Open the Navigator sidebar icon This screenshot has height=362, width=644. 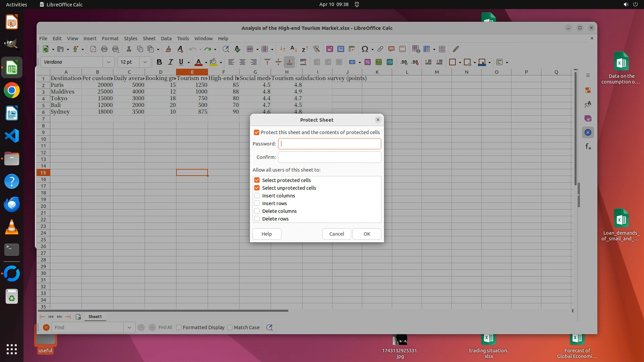(x=588, y=132)
